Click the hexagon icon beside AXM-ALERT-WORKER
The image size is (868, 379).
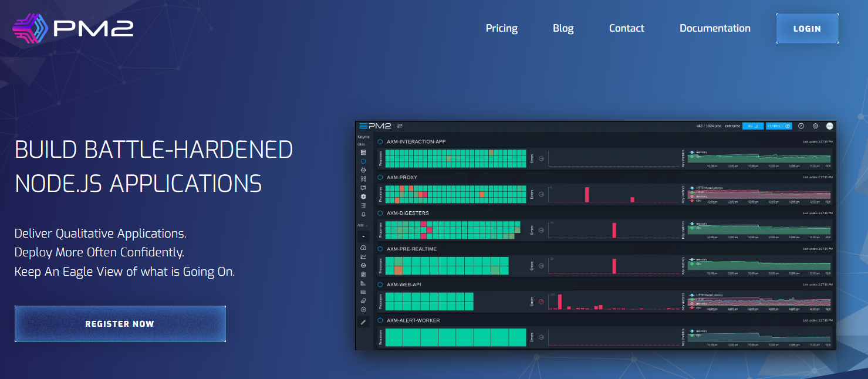click(380, 320)
